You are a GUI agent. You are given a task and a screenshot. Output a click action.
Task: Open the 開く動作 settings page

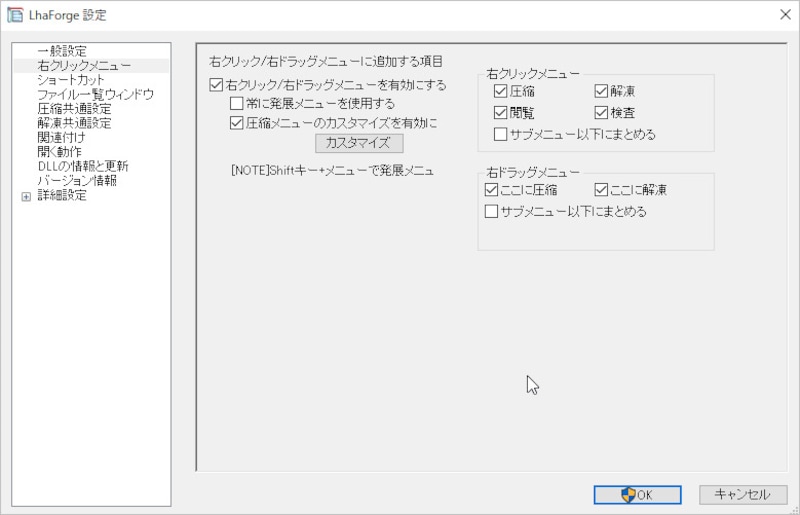[x=59, y=152]
